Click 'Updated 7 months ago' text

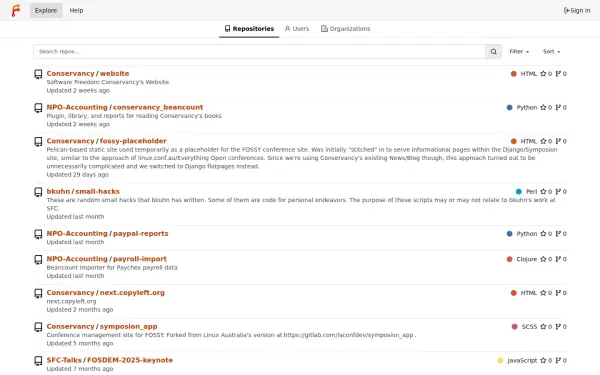click(80, 369)
